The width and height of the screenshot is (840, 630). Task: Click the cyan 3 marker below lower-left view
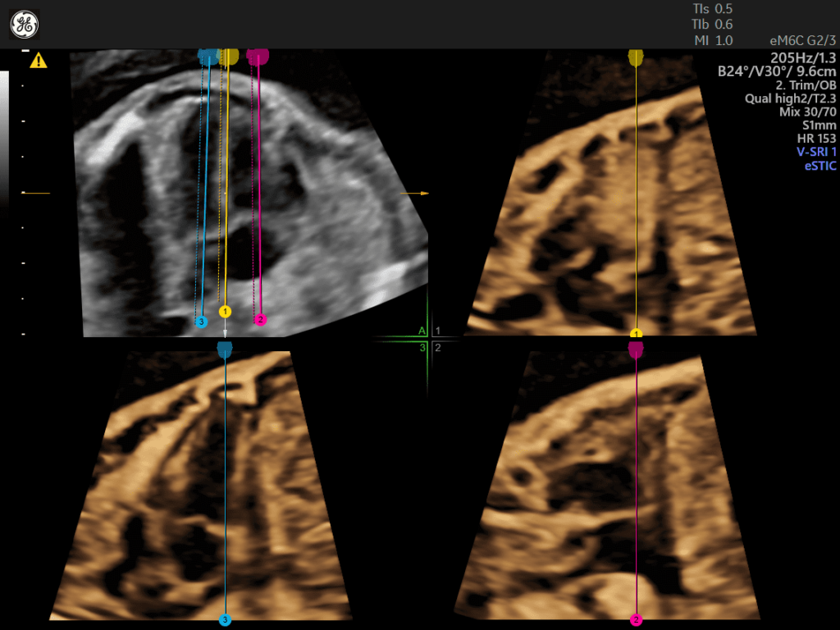point(225,620)
